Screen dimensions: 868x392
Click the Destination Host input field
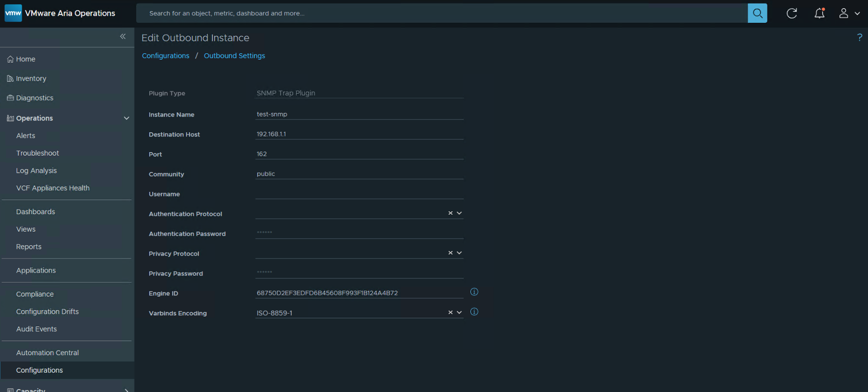click(359, 134)
